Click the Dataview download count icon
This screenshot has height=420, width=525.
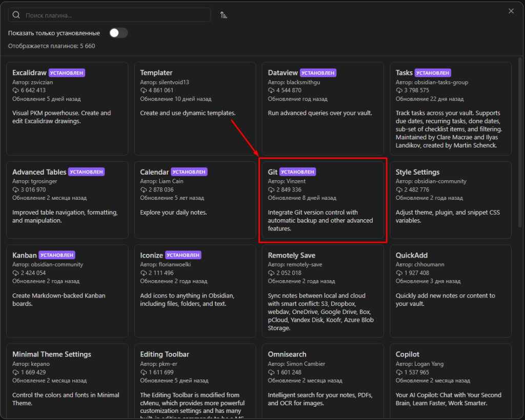(x=271, y=90)
